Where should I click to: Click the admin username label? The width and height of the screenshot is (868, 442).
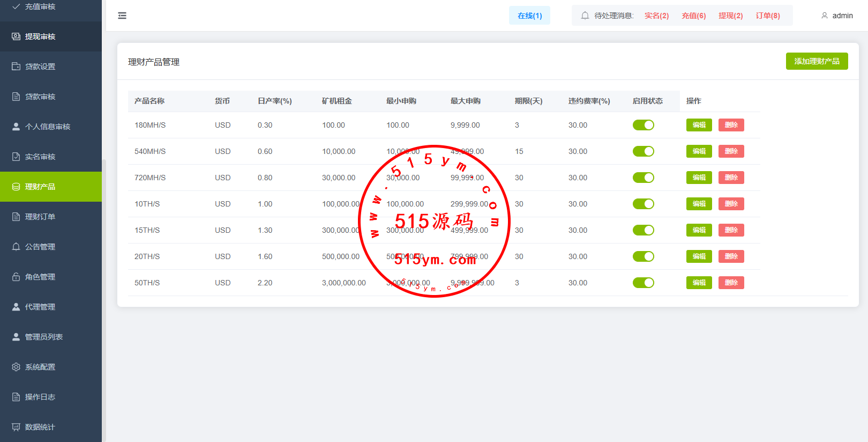click(x=842, y=16)
